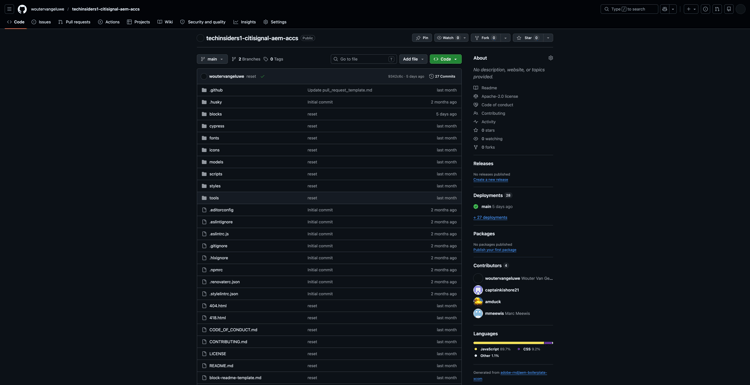Open the create new plus dropdown
Image resolution: width=750 pixels, height=385 pixels.
pos(691,9)
